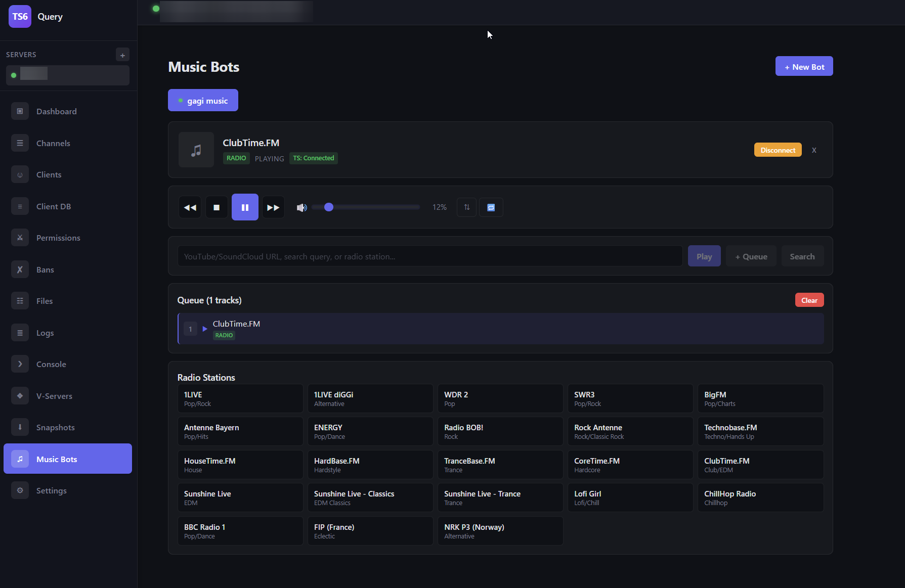Click the rewind previous track button
This screenshot has width=905, height=588.
tap(190, 207)
